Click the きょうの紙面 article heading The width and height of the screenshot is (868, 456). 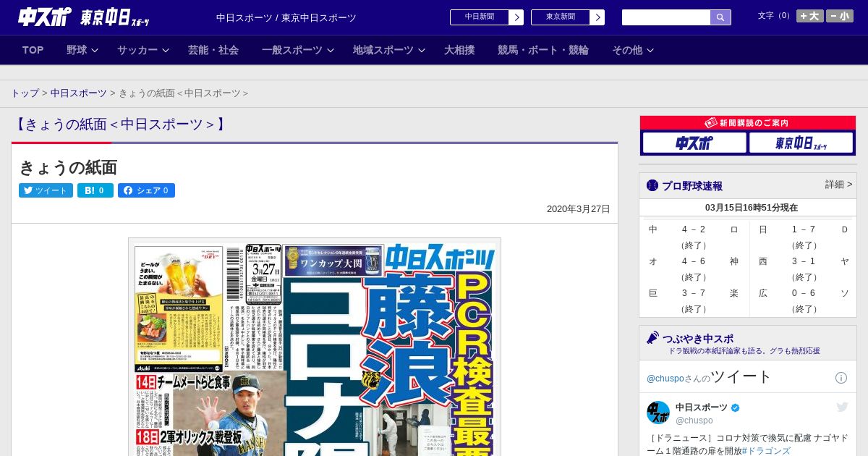click(x=68, y=167)
